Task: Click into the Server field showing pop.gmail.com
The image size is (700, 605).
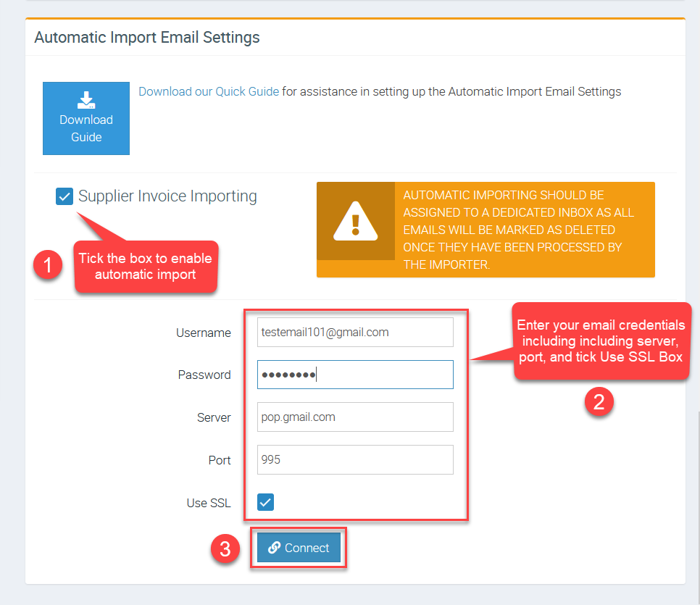Action: 355,417
